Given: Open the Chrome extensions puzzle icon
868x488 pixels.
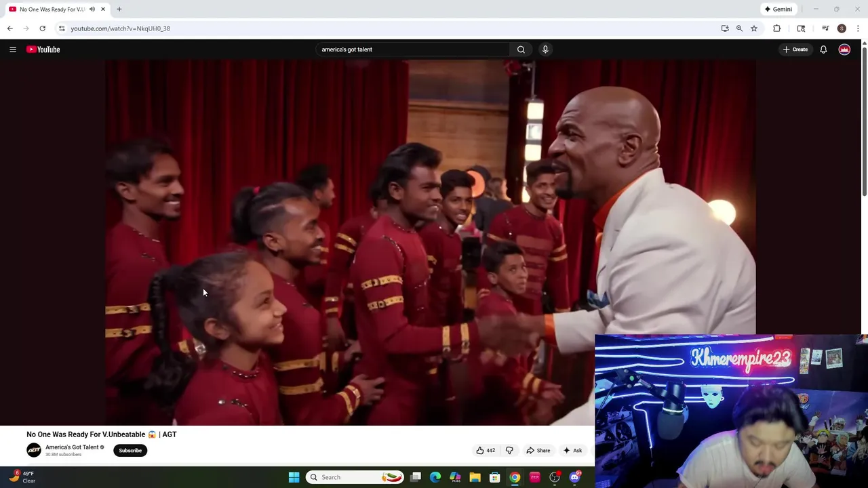Looking at the screenshot, I should coord(777,28).
